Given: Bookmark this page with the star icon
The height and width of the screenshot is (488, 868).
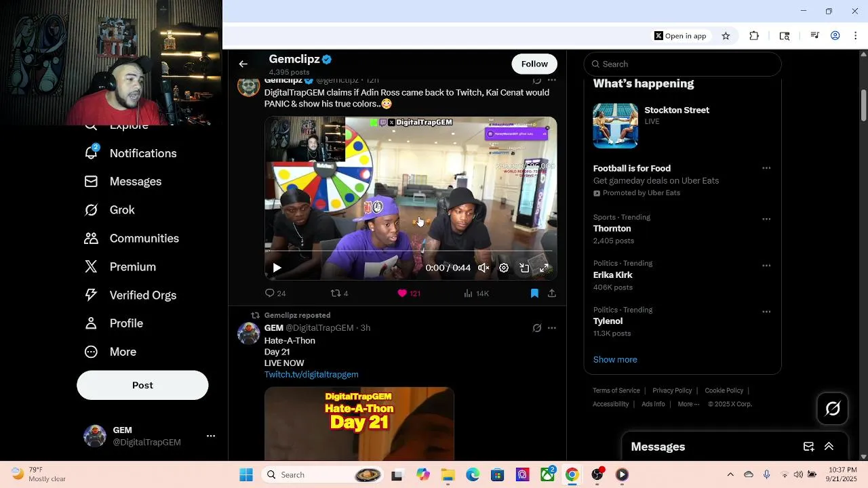Looking at the screenshot, I should (726, 36).
